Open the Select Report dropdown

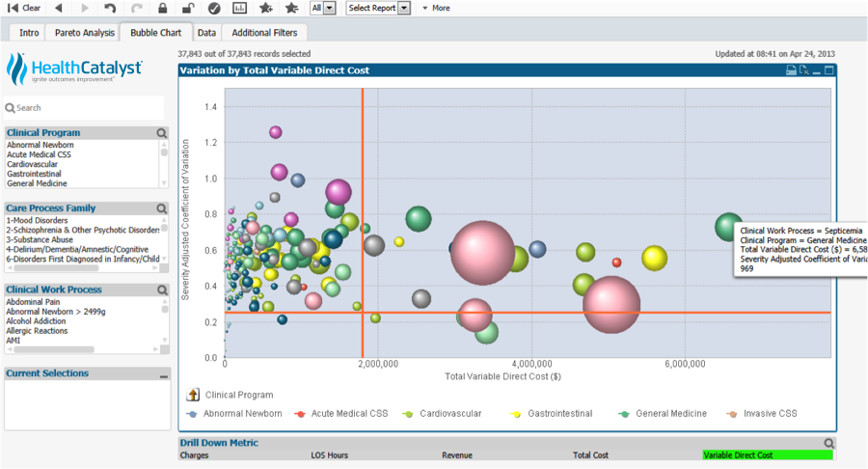tap(404, 8)
